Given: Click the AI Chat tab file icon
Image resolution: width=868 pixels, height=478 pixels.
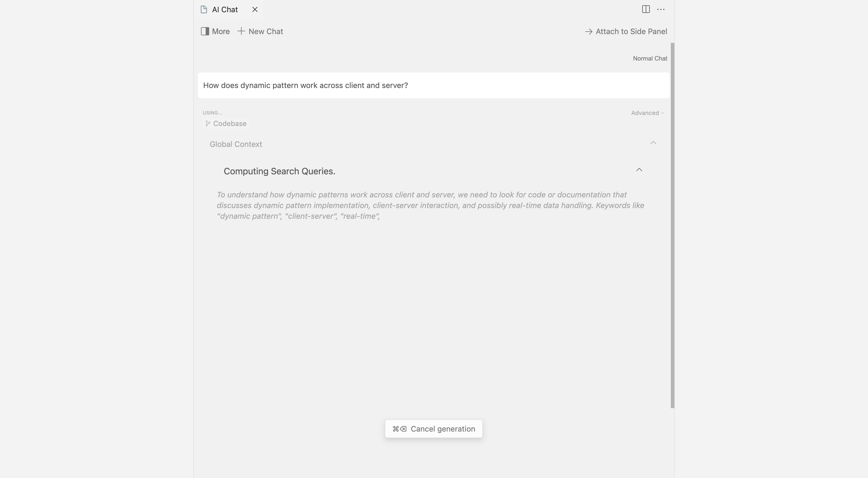Looking at the screenshot, I should point(203,9).
